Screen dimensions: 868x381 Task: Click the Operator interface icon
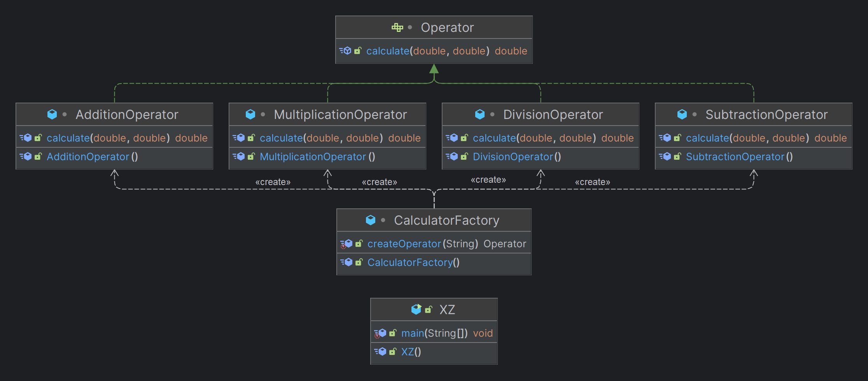(x=397, y=27)
